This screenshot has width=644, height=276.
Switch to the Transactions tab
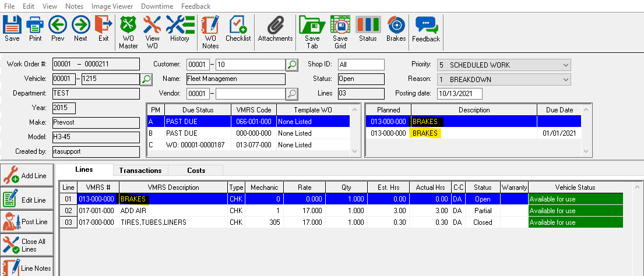pyautogui.click(x=140, y=170)
